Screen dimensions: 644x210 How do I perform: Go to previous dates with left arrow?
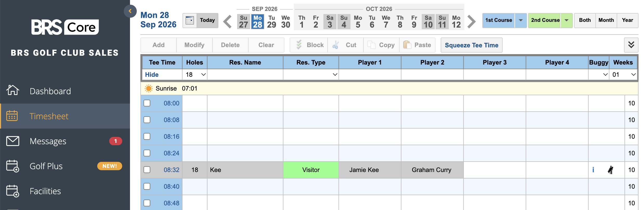[227, 21]
